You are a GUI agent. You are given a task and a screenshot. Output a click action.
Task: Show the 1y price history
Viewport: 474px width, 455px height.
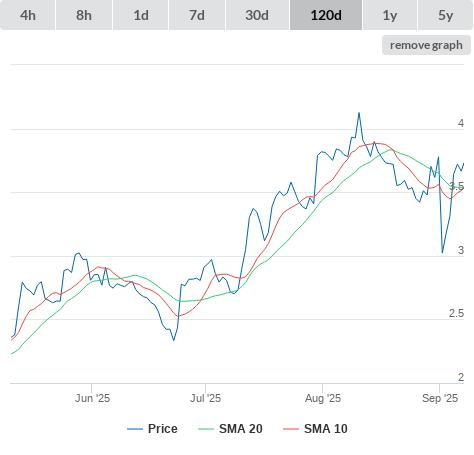pos(390,15)
